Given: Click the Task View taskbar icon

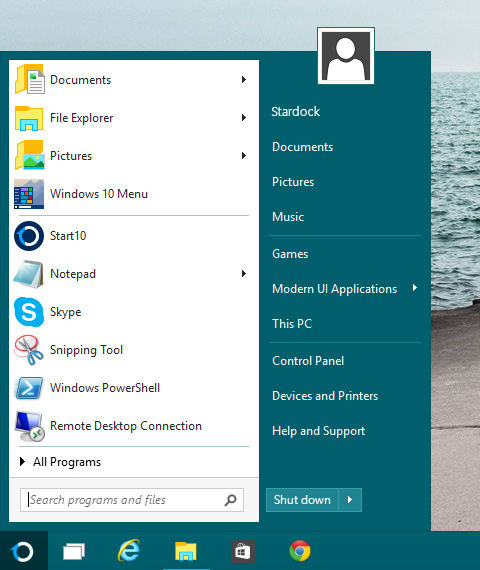Looking at the screenshot, I should pos(74,551).
